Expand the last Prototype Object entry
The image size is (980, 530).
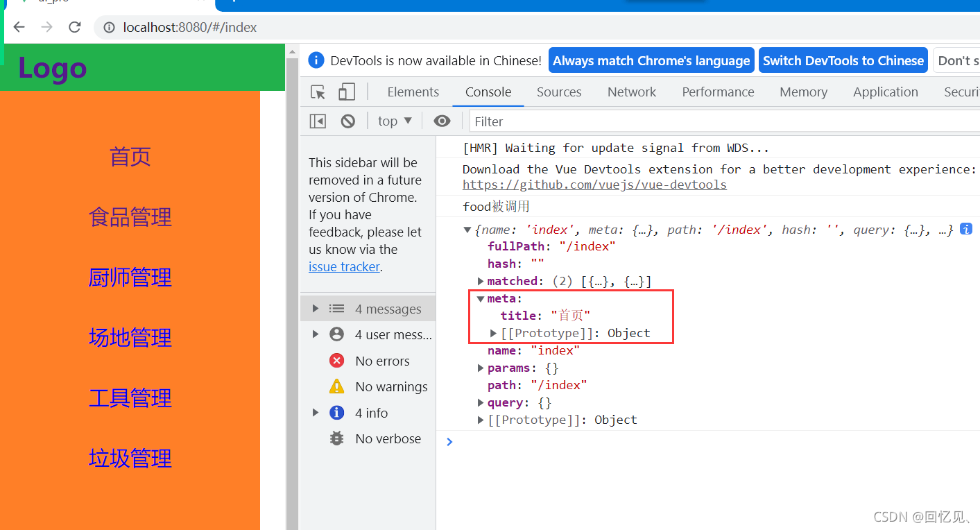coord(481,420)
